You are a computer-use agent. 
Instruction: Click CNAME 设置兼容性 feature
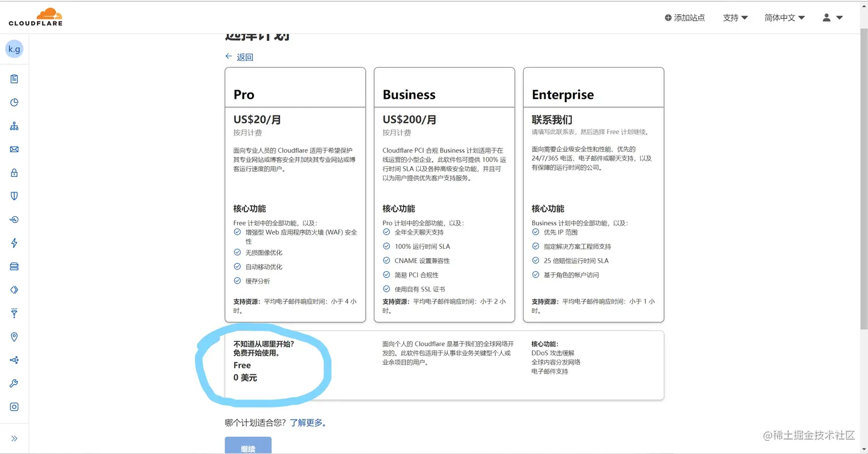click(x=422, y=261)
